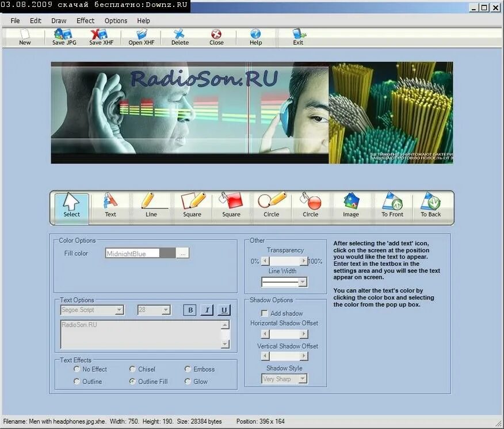
Task: Open the Options menu
Action: tap(116, 21)
